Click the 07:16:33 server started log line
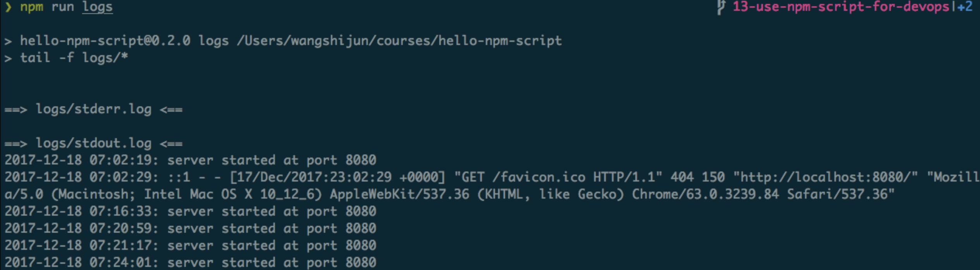This screenshot has height=270, width=980. [190, 211]
